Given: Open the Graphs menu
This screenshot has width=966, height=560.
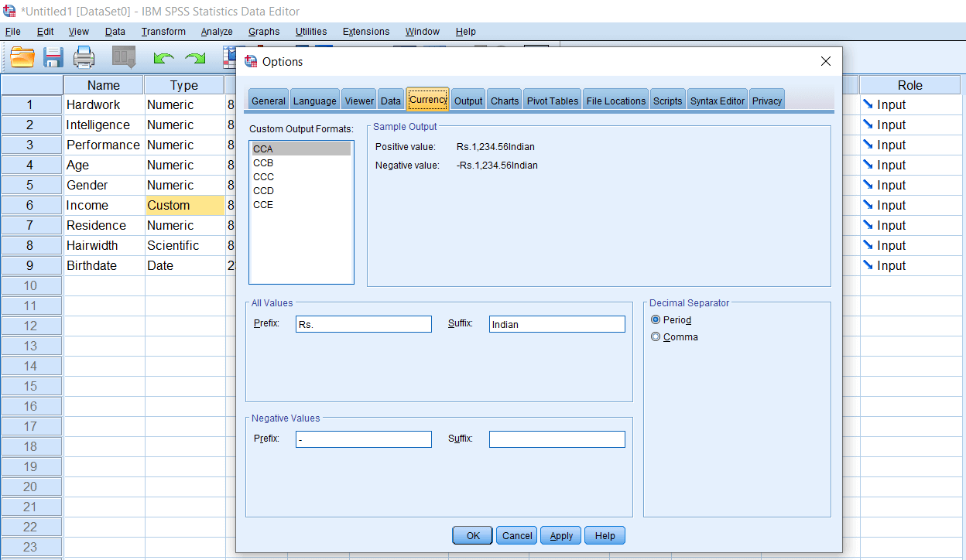Looking at the screenshot, I should pyautogui.click(x=264, y=32).
